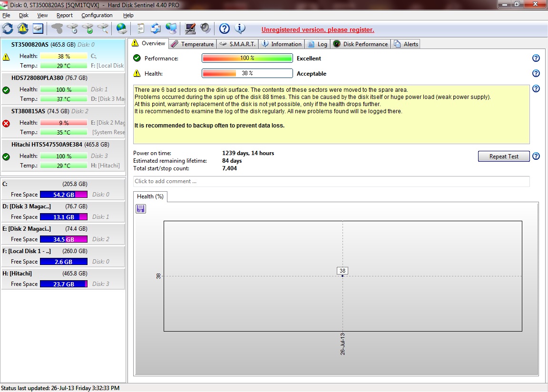Open the Report menu
The width and height of the screenshot is (548, 392).
[65, 15]
